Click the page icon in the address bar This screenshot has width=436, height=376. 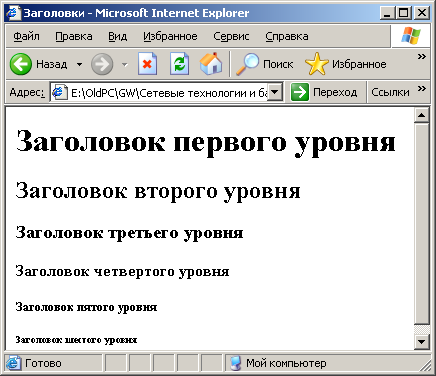coord(59,92)
